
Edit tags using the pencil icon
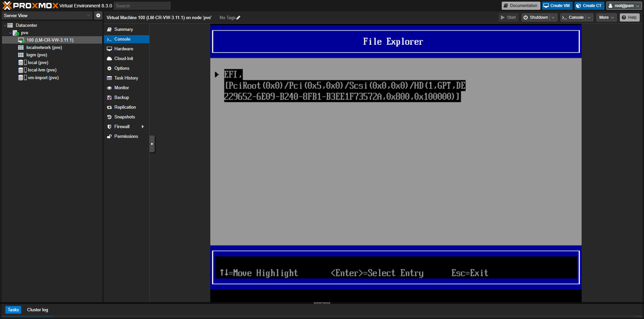pyautogui.click(x=239, y=17)
